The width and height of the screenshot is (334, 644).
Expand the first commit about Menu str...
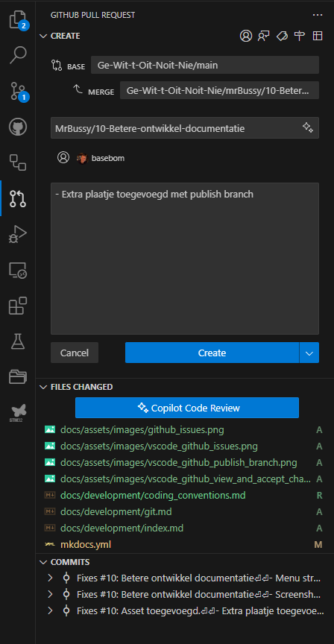point(50,578)
